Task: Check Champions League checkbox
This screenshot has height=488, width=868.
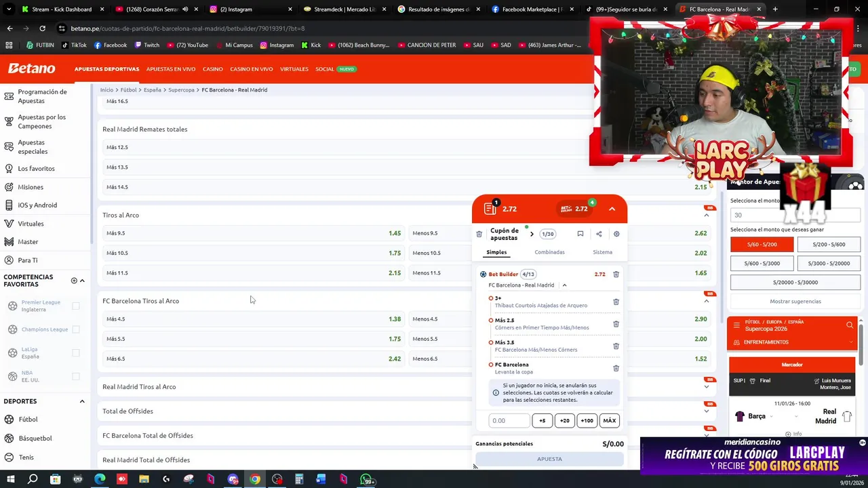Action: [x=76, y=329]
